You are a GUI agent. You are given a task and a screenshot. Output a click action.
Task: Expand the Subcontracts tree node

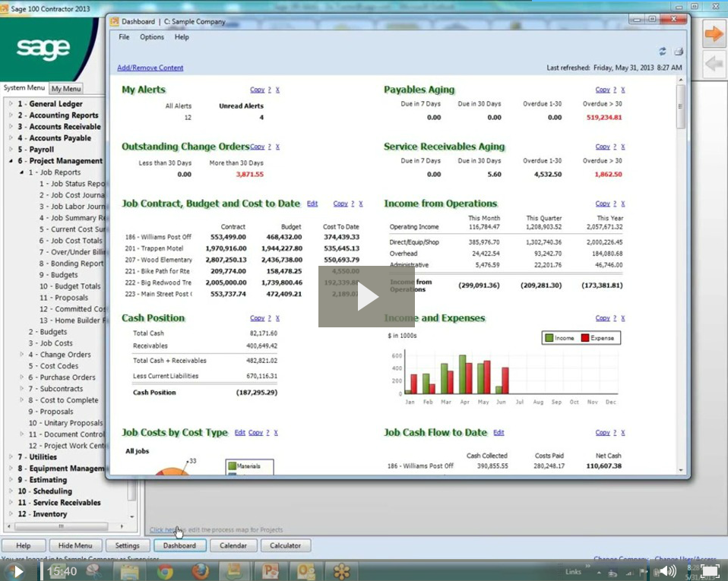click(x=21, y=388)
